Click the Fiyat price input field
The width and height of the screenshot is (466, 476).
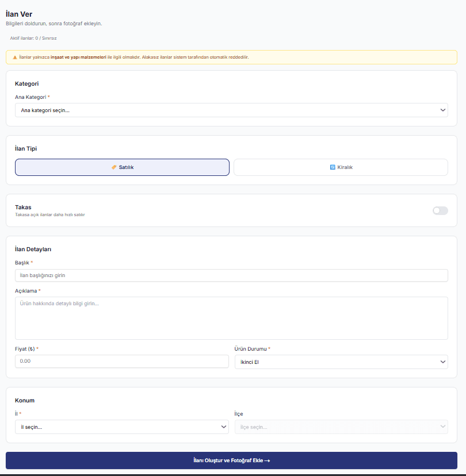[x=122, y=361]
